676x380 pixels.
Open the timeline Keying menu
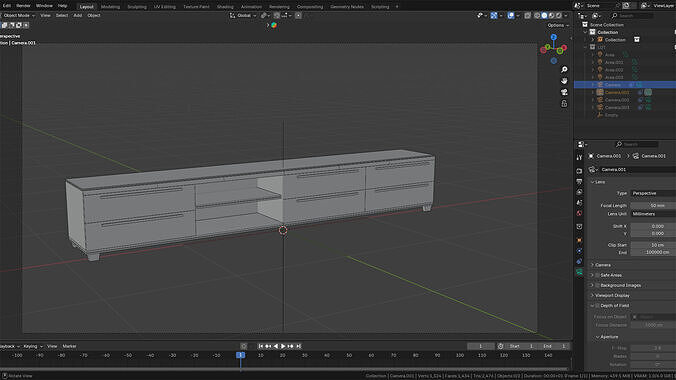tap(32, 346)
